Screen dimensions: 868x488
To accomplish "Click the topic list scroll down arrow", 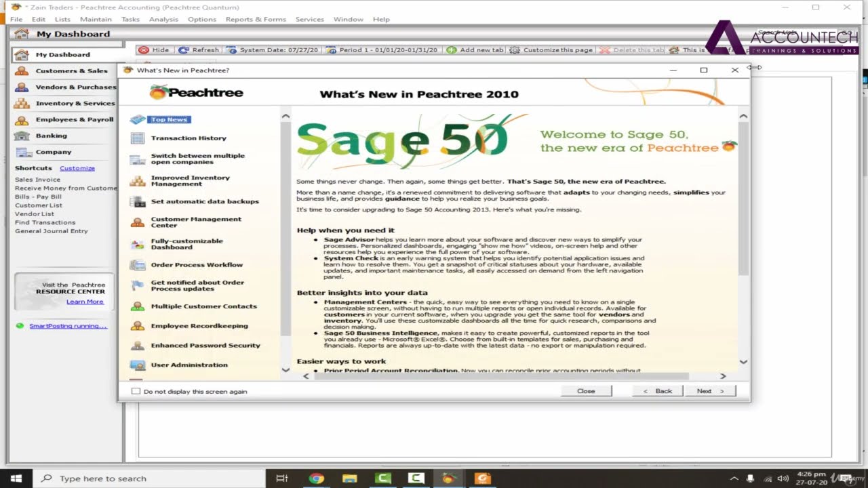I will click(285, 370).
